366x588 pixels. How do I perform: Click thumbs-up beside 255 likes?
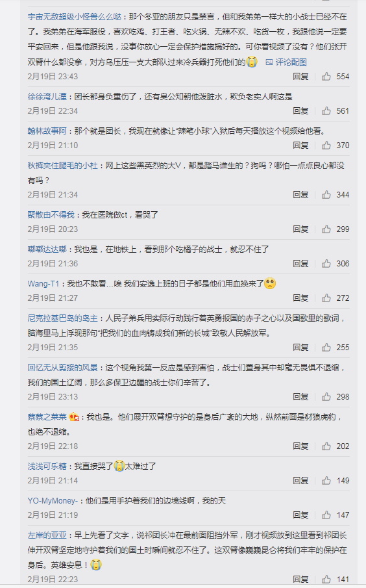coord(326,348)
